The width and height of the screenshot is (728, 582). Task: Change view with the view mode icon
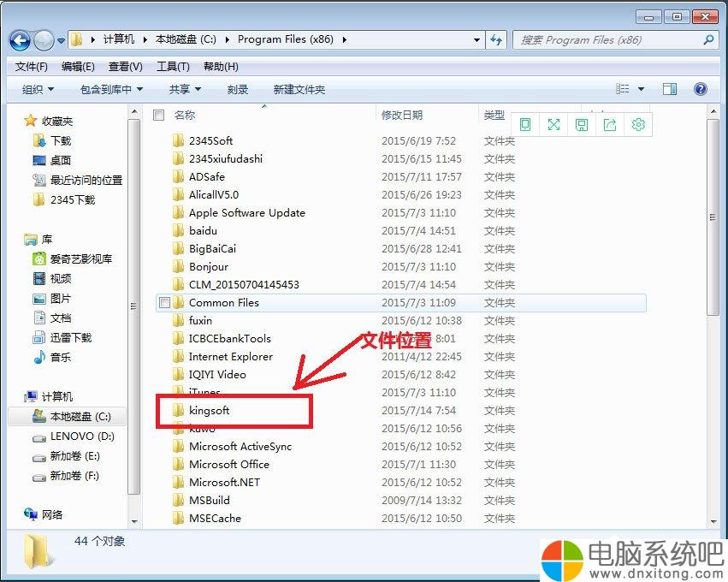pyautogui.click(x=623, y=89)
